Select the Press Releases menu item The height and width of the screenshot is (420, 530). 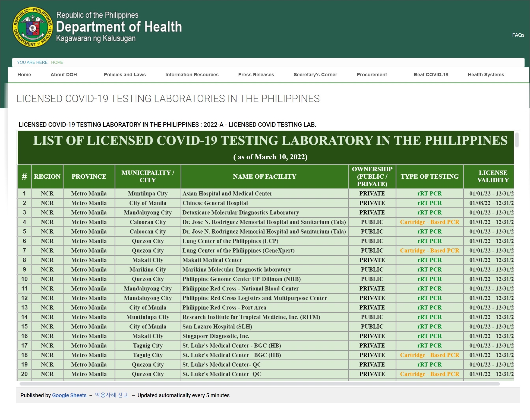tap(256, 75)
